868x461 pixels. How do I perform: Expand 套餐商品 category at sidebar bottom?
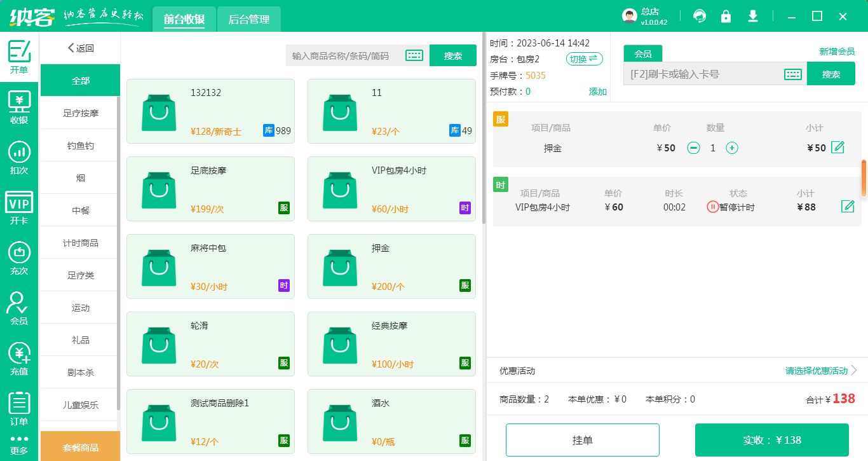click(80, 446)
